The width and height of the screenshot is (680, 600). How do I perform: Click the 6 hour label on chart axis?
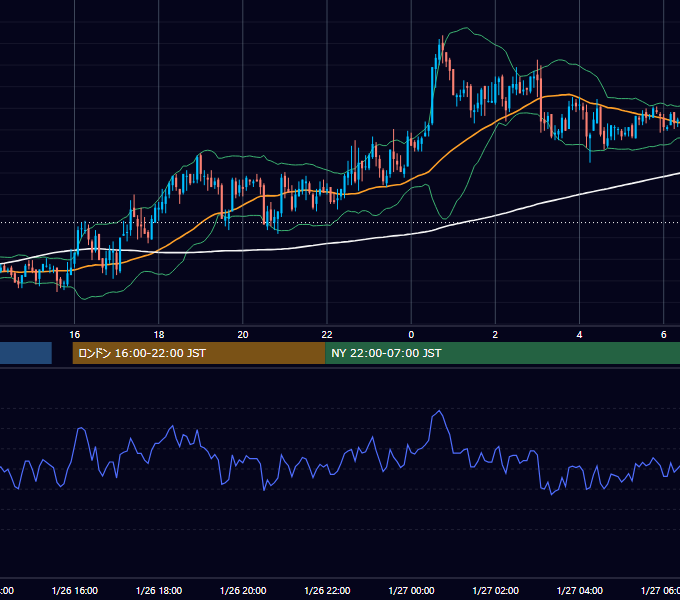(664, 335)
